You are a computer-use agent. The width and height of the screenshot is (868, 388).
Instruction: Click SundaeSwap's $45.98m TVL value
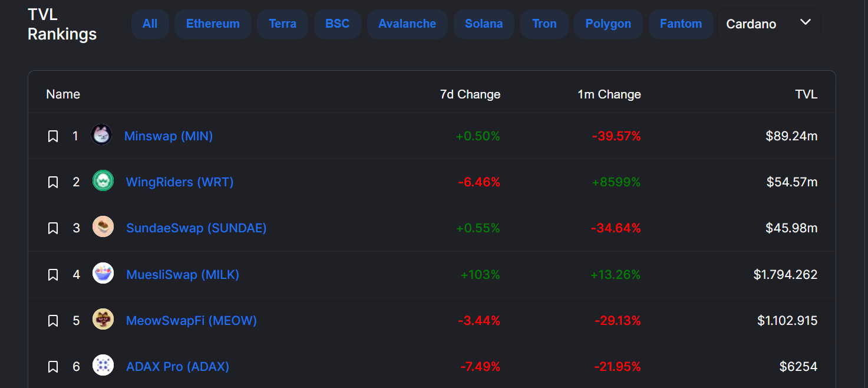[791, 228]
